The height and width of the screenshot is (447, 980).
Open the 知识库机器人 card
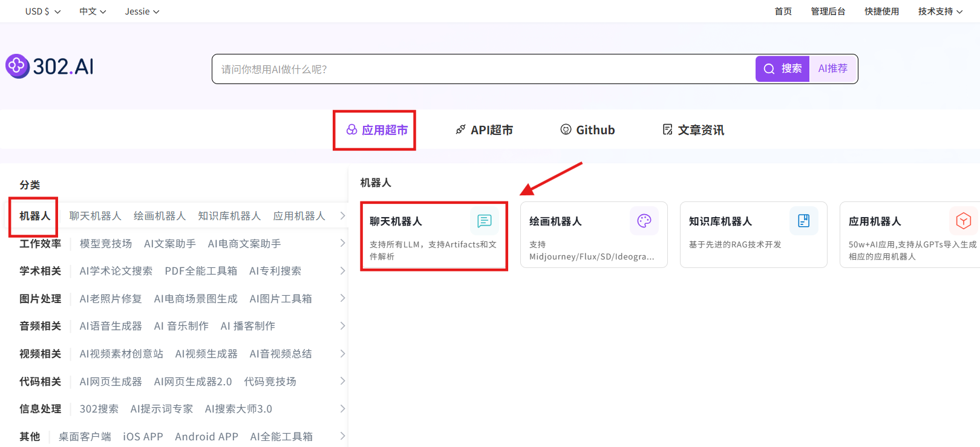point(754,235)
